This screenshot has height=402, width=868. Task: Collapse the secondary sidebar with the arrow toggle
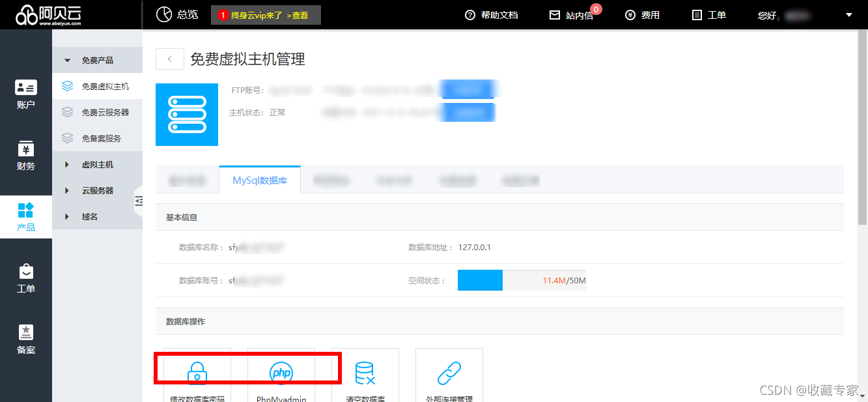139,201
